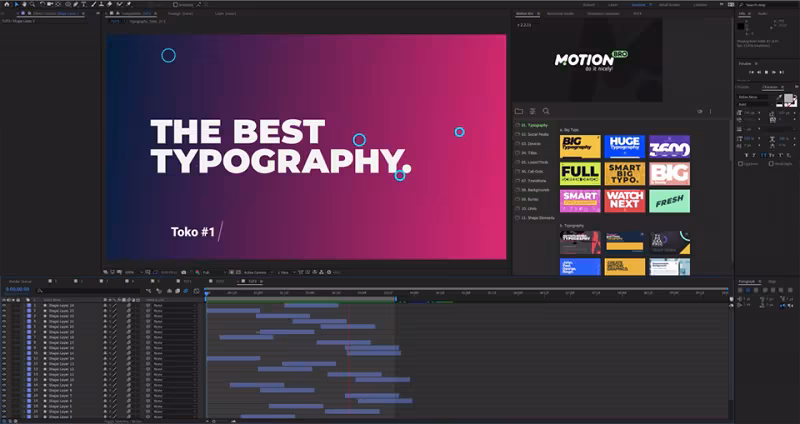The image size is (800, 424).
Task: Click the All Caps icon in the Character panel
Action: 764,155
